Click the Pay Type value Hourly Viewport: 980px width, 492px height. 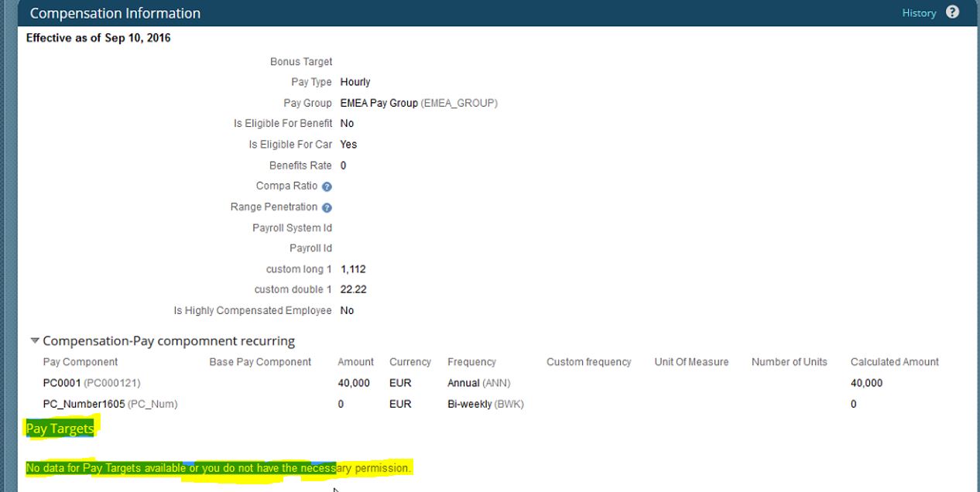355,82
